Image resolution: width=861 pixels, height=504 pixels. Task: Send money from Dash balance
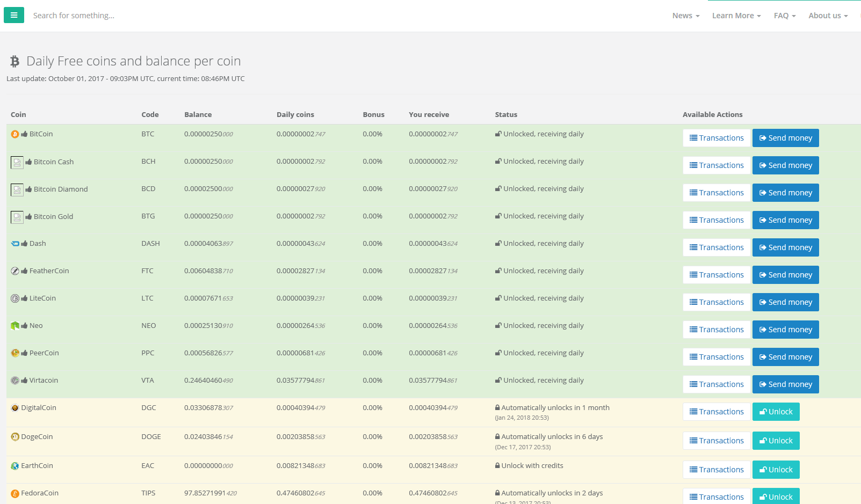point(785,247)
